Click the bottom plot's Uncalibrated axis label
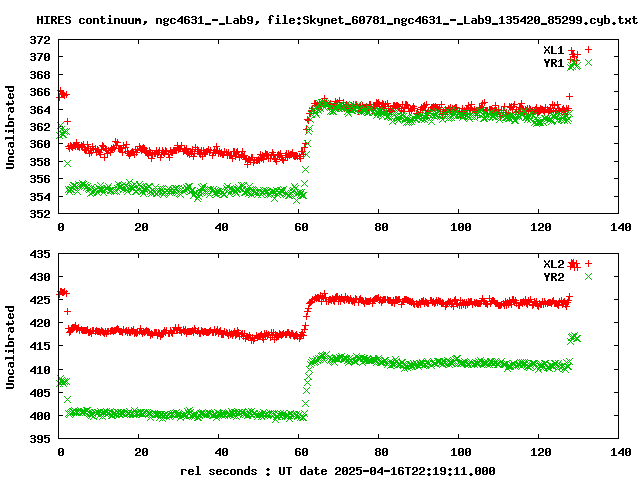 [10, 347]
